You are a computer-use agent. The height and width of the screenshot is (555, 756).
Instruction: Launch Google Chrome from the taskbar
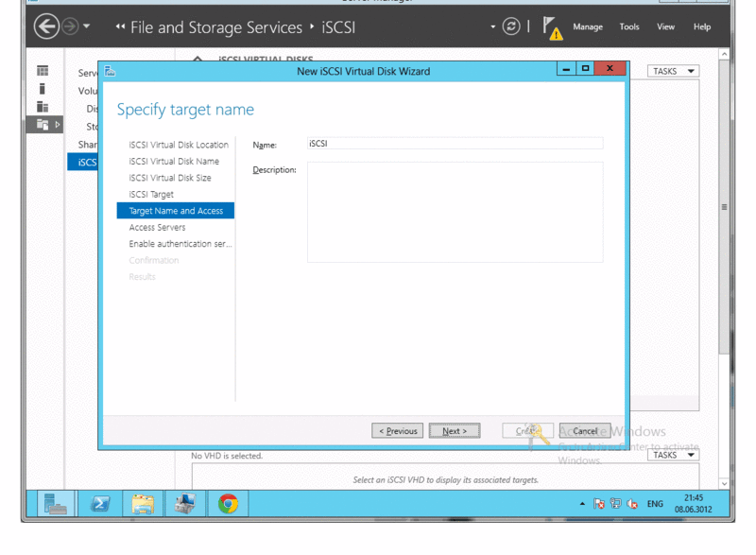(x=228, y=503)
